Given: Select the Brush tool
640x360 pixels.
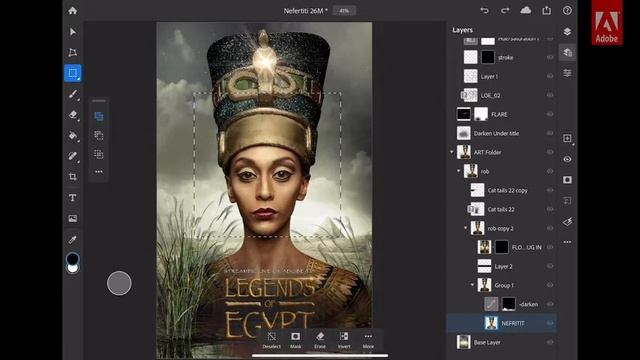Looking at the screenshot, I should 73,94.
